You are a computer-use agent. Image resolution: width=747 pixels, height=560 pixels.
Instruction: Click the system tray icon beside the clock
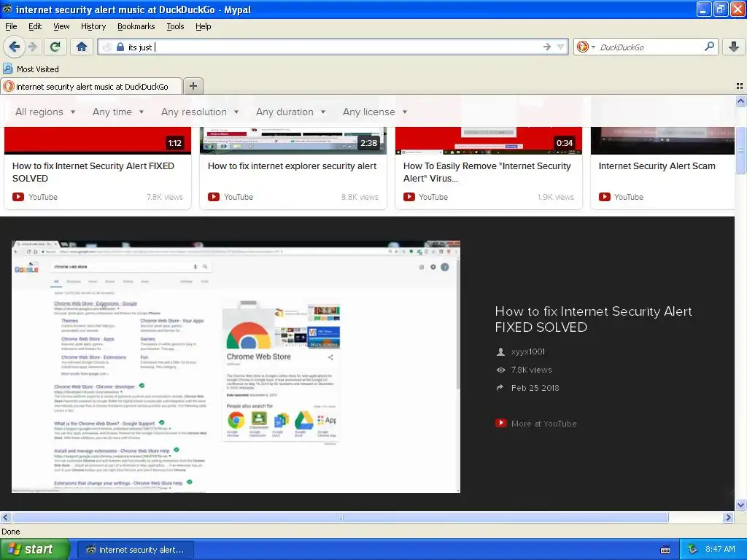[x=693, y=549]
